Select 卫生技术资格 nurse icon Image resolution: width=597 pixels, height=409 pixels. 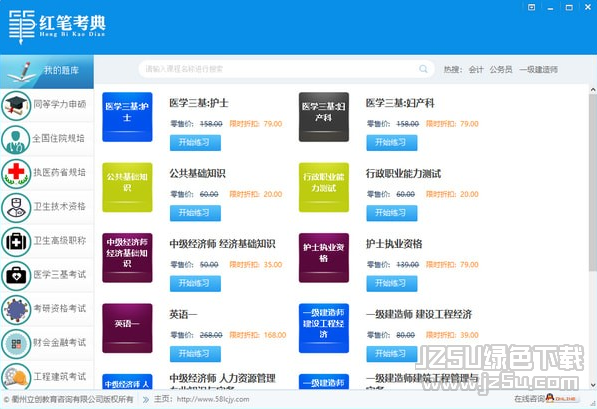tap(16, 208)
